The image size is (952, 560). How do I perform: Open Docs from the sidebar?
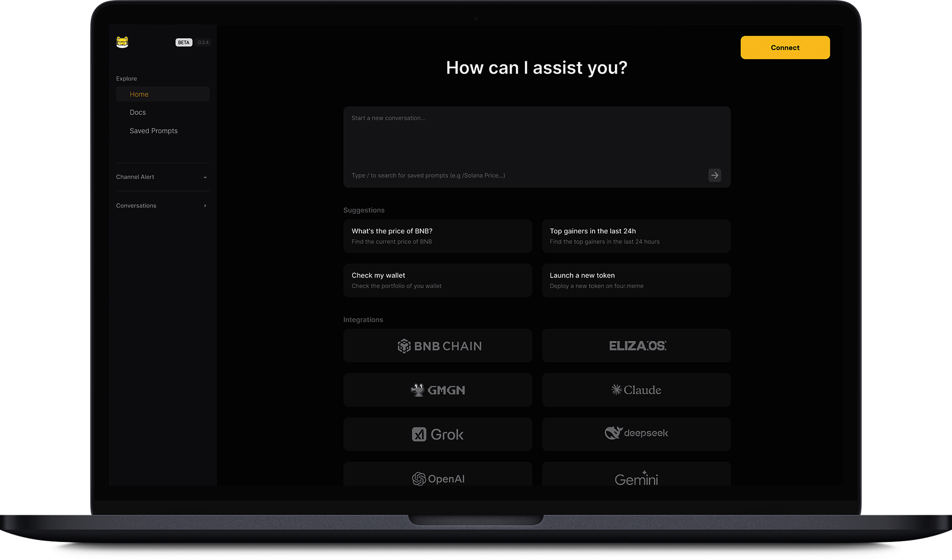(138, 112)
